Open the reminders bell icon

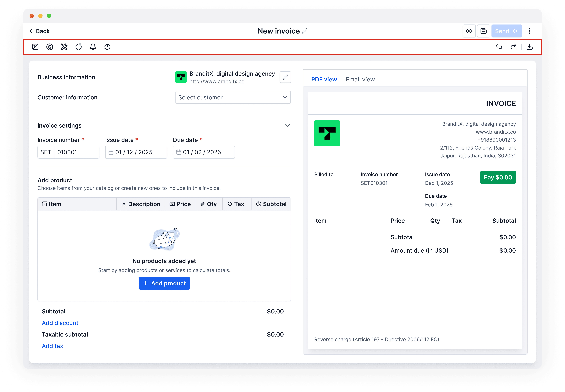point(93,47)
